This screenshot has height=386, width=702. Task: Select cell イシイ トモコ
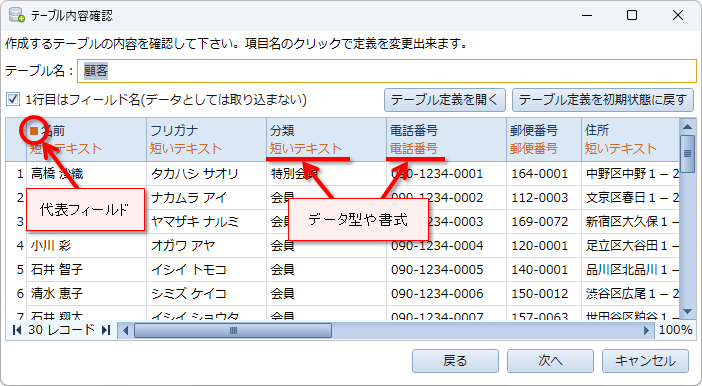[x=206, y=270]
